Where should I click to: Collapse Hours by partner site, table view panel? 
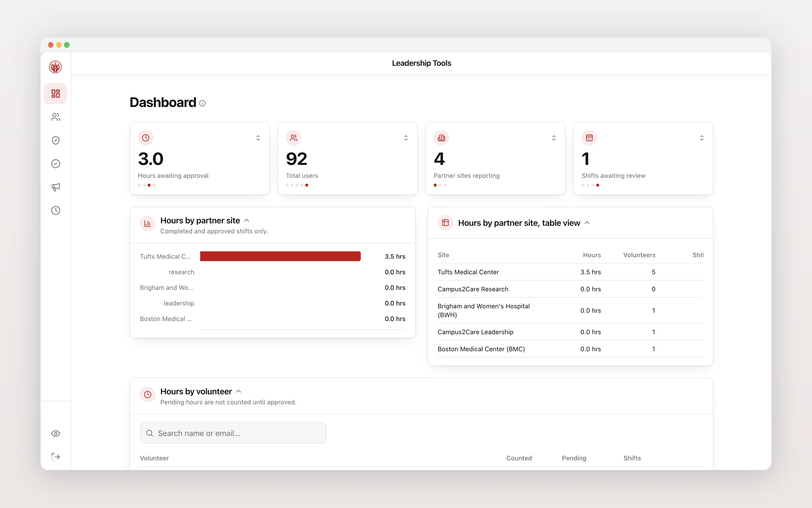coord(587,223)
